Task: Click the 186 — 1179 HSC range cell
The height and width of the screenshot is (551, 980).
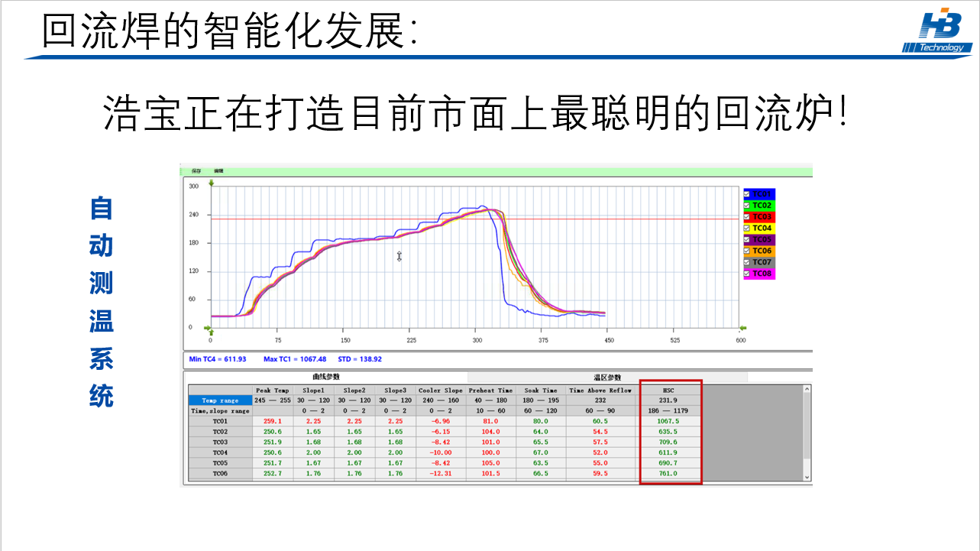Action: click(668, 410)
